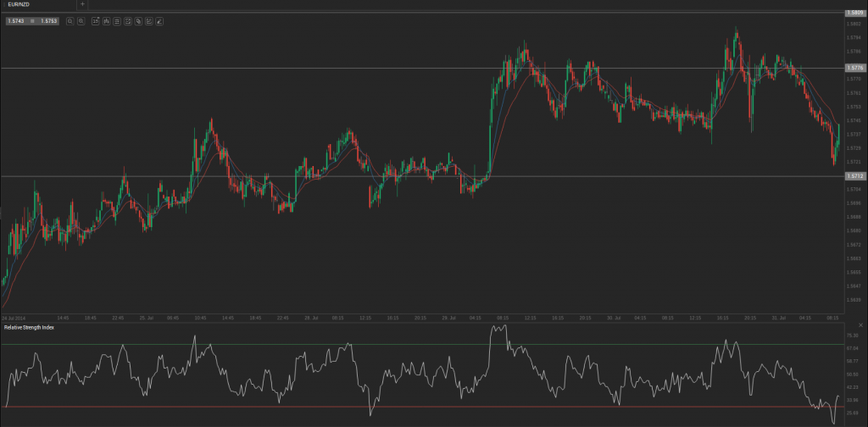Image resolution: width=868 pixels, height=427 pixels.
Task: Click the small square between bid and ask
Action: [x=32, y=20]
